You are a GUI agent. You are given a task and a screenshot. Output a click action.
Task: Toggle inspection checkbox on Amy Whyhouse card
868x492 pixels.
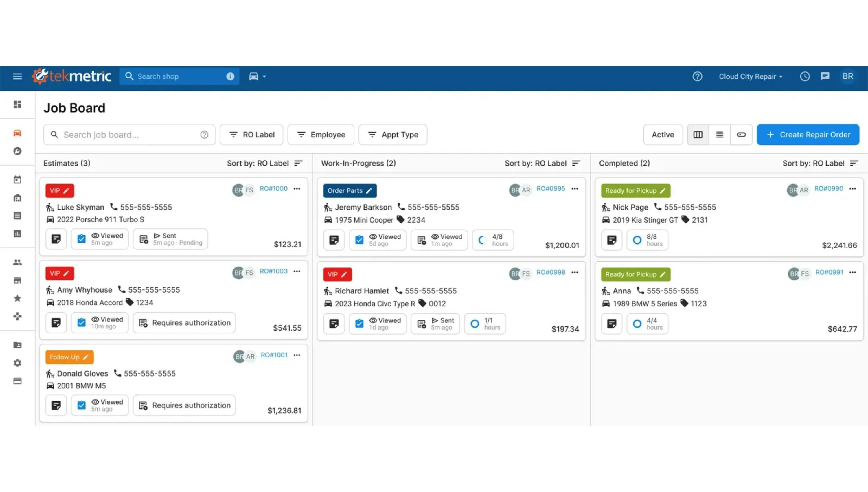(x=81, y=323)
